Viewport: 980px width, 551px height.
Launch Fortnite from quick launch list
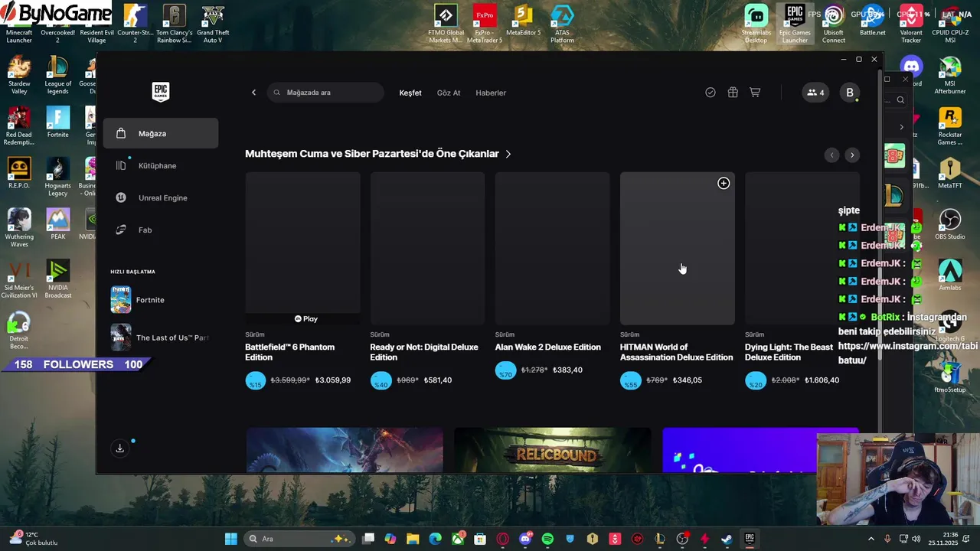(159, 300)
